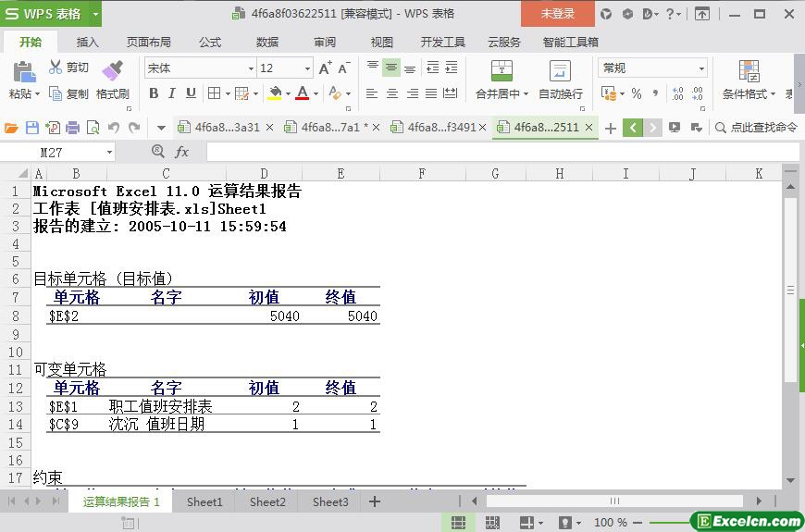The height and width of the screenshot is (532, 805).
Task: Click the Print icon in quick toolbar
Action: tap(73, 128)
